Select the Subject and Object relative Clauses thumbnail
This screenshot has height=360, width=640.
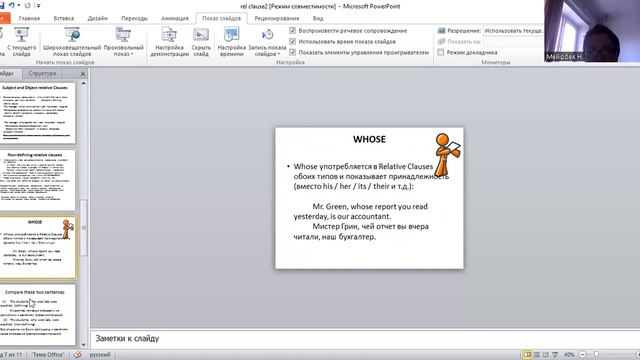pyautogui.click(x=37, y=113)
